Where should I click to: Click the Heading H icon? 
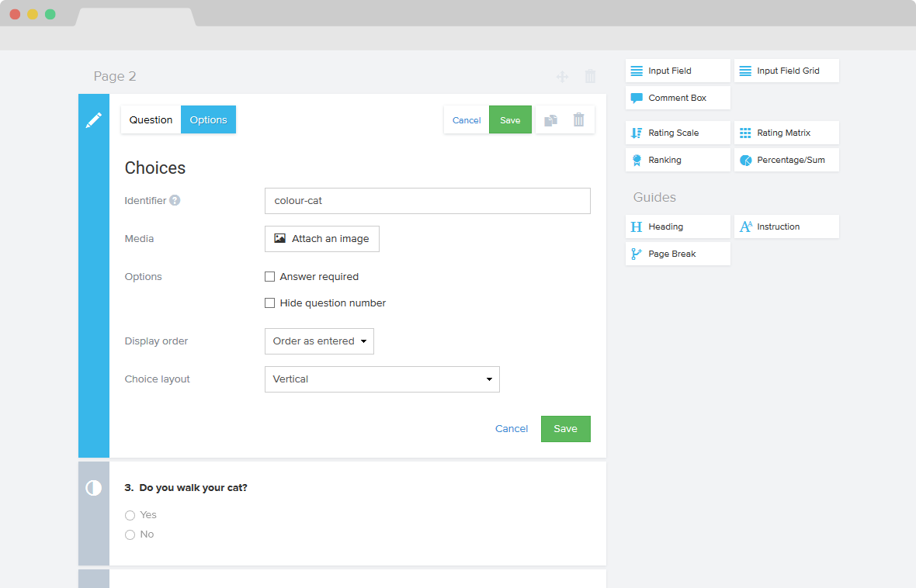coord(637,227)
